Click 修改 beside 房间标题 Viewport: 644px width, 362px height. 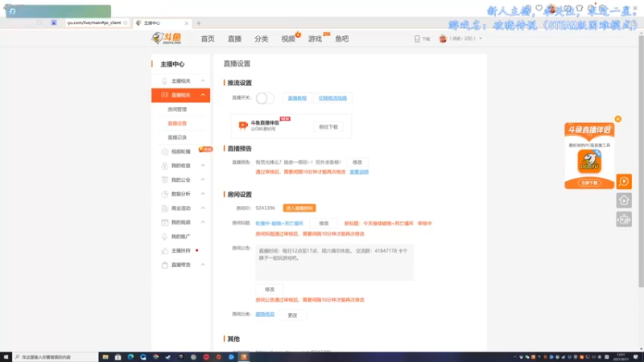(x=324, y=224)
